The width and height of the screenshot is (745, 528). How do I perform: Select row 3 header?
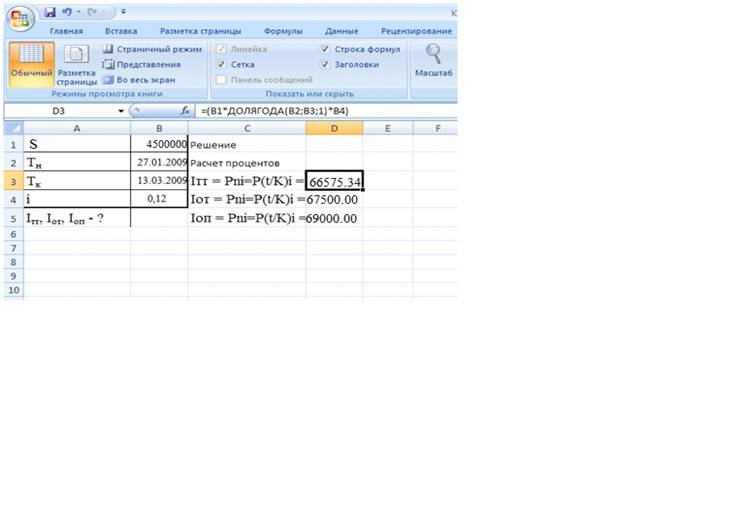13,182
